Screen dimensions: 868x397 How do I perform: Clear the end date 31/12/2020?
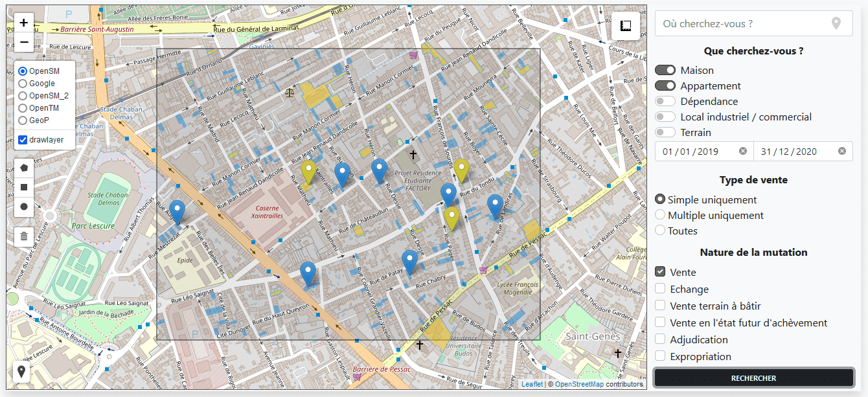pos(842,152)
